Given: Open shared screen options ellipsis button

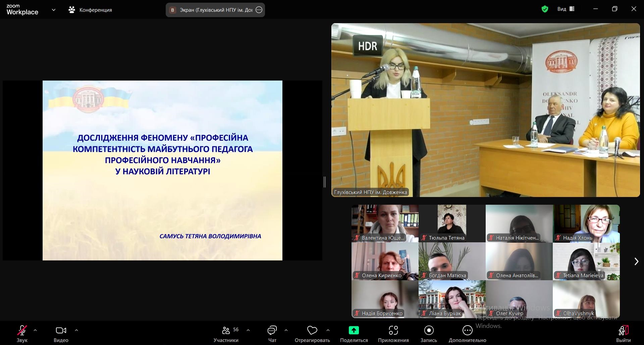Looking at the screenshot, I should point(259,10).
